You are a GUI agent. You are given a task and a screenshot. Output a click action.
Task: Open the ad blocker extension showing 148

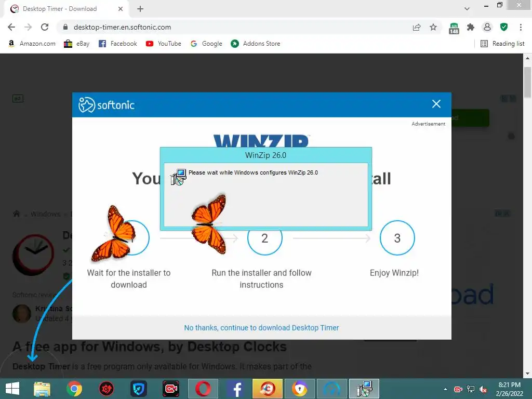tap(454, 28)
